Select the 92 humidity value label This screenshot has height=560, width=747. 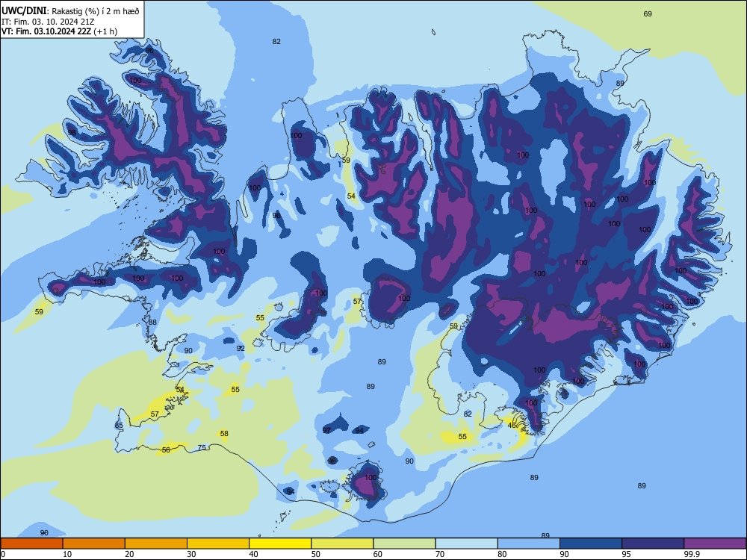241,348
